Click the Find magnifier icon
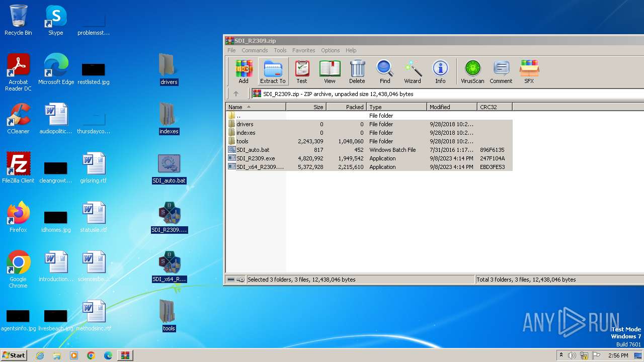This screenshot has width=644, height=362. coord(385,71)
